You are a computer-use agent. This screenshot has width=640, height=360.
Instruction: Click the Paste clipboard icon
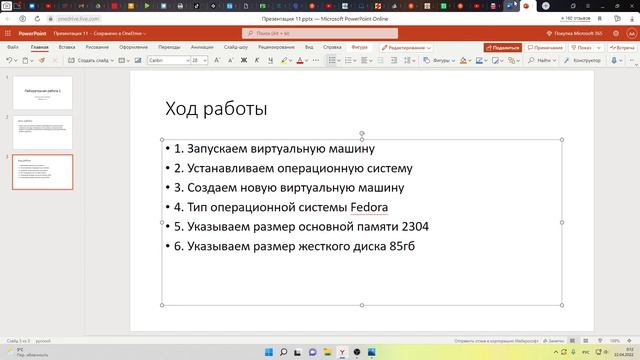[x=25, y=60]
